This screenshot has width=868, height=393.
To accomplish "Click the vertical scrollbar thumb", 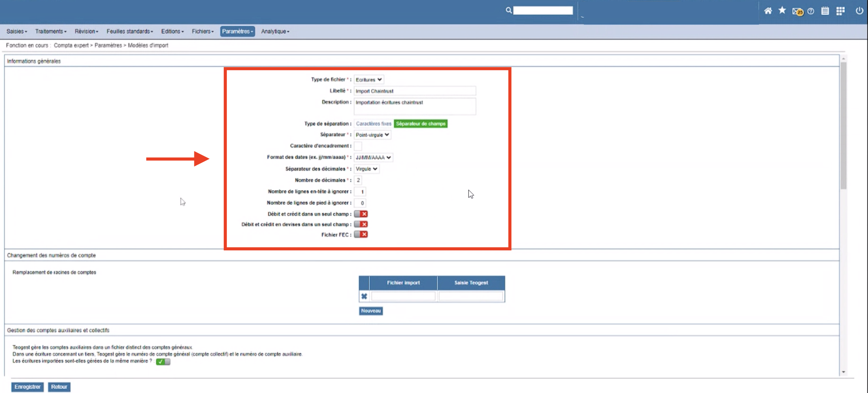I will click(844, 126).
